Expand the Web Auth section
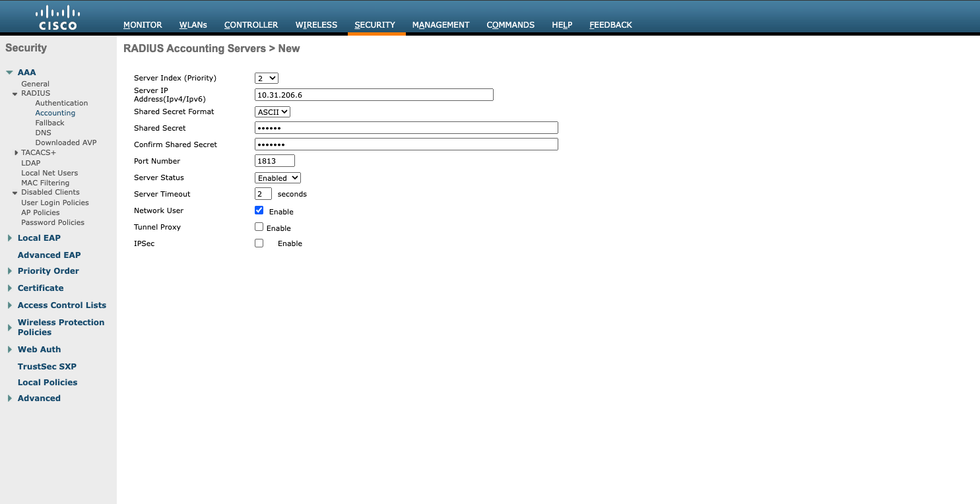 pos(9,350)
